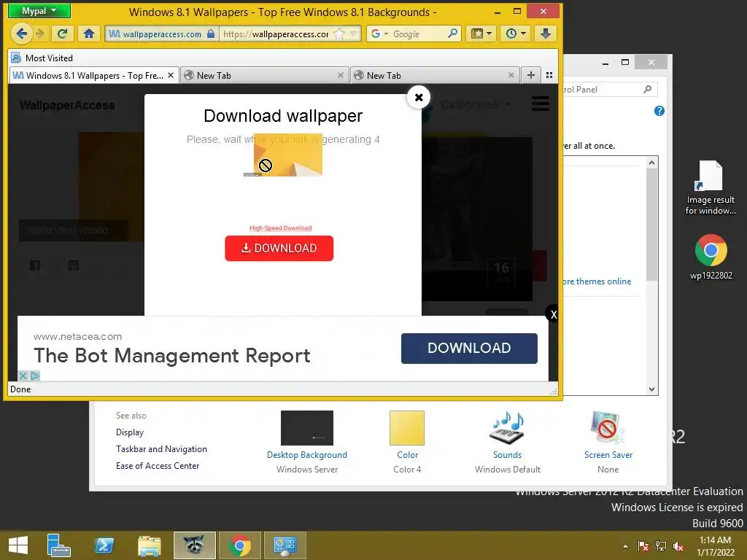
Task: Click the wallpaperaccess.com site identity label
Action: point(161,34)
